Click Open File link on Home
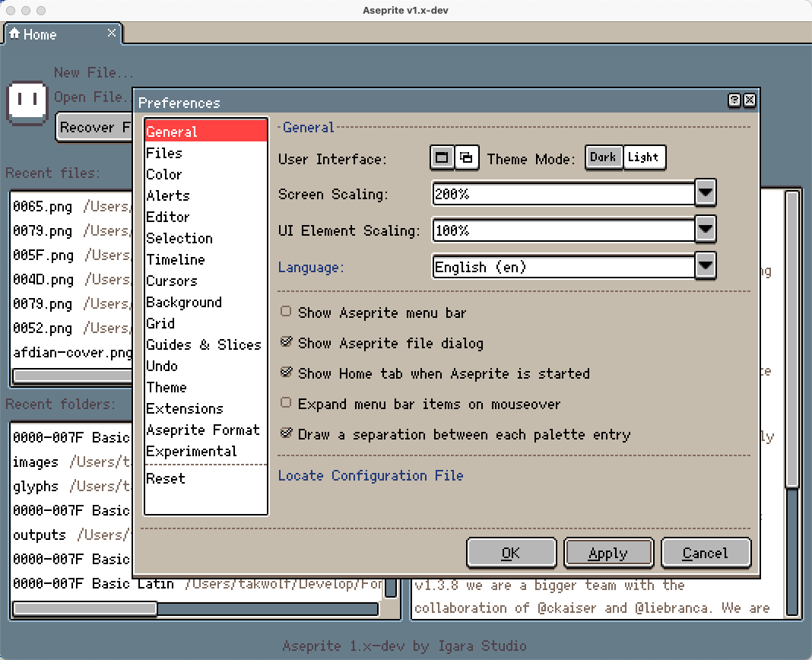 92,97
